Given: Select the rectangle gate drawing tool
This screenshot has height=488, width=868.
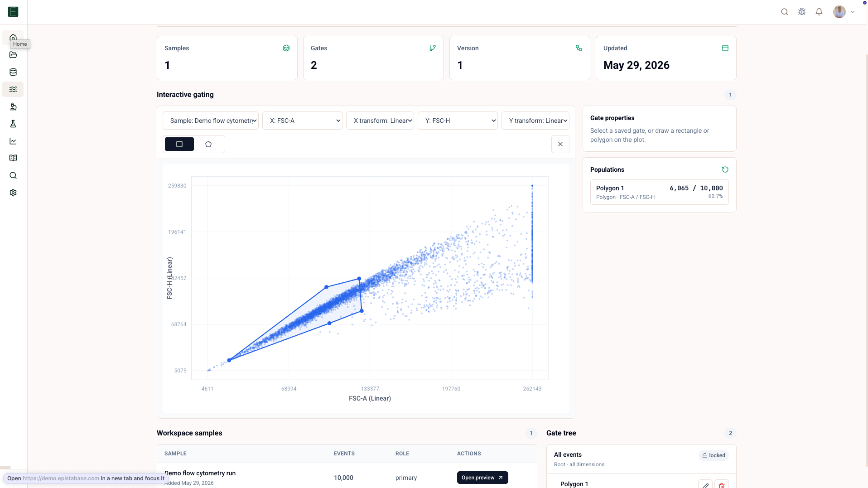Looking at the screenshot, I should (179, 144).
